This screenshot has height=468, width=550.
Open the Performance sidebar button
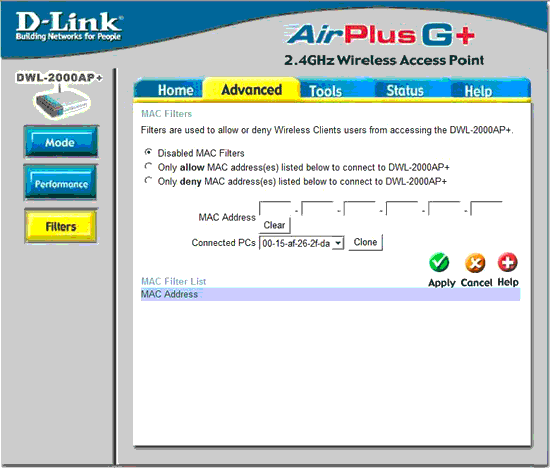pos(61,183)
